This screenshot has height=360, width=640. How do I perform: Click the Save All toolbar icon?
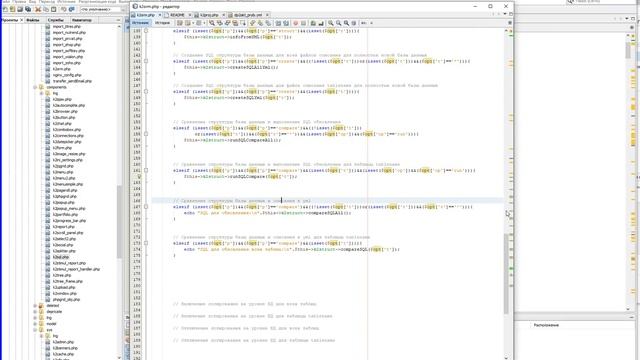[28, 9]
